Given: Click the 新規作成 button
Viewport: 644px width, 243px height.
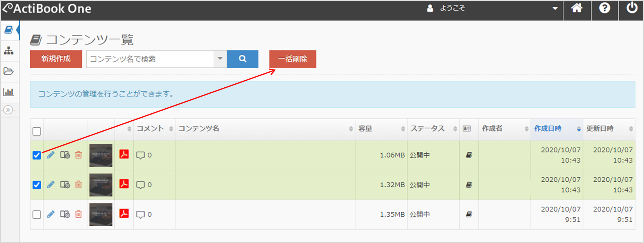Looking at the screenshot, I should pos(56,59).
